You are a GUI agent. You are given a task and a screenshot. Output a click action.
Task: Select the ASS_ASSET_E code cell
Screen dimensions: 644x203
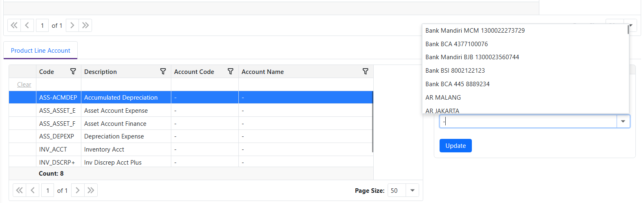[58, 111]
